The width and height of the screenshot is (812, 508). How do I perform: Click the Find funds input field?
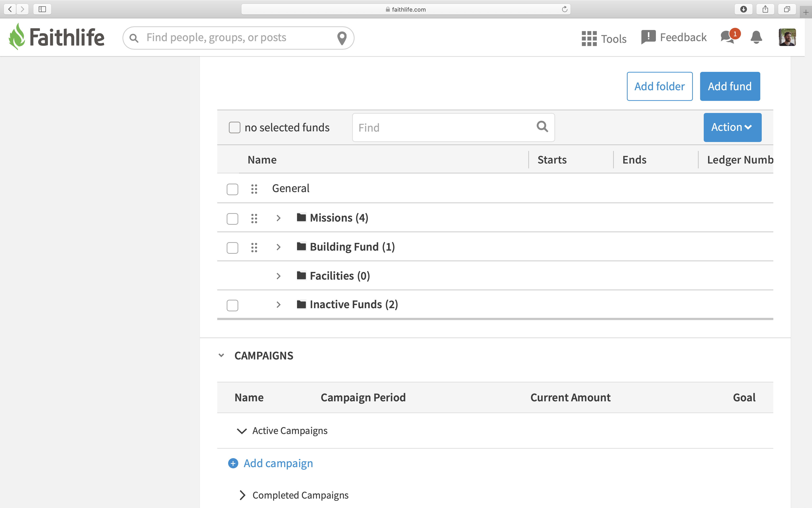tap(453, 127)
